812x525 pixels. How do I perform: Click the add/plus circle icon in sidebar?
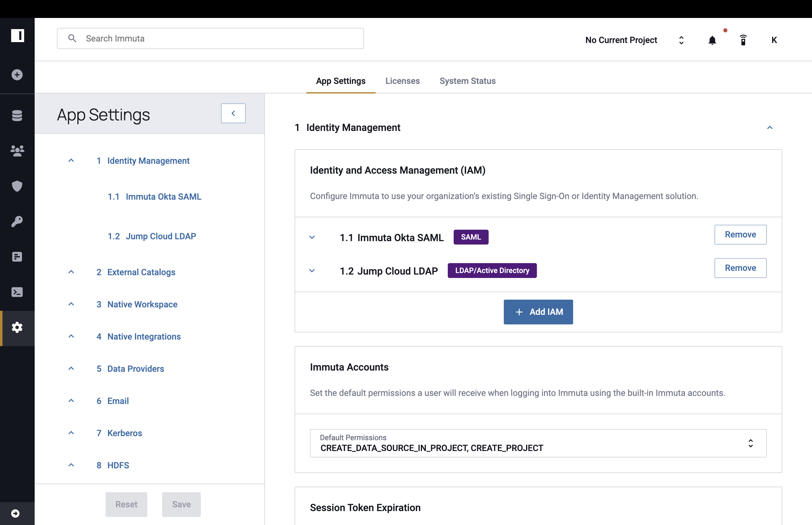pos(17,75)
